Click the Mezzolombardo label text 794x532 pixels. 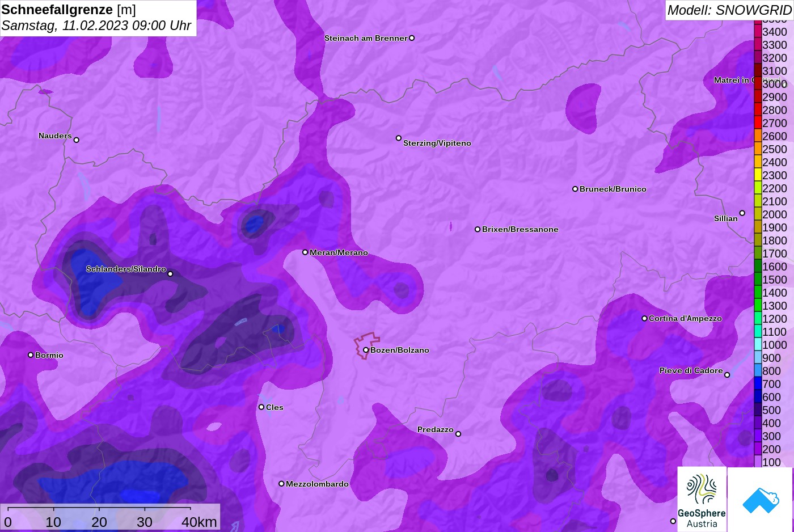(x=317, y=484)
